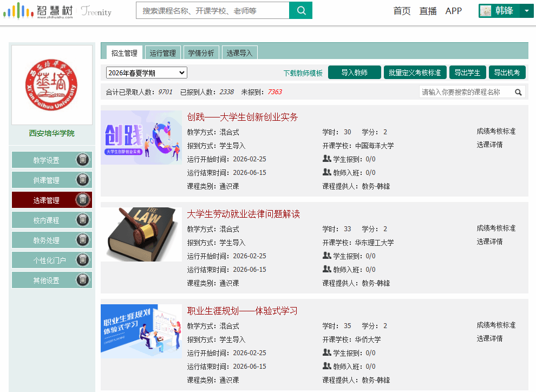Focus the top course search input field

(212, 10)
